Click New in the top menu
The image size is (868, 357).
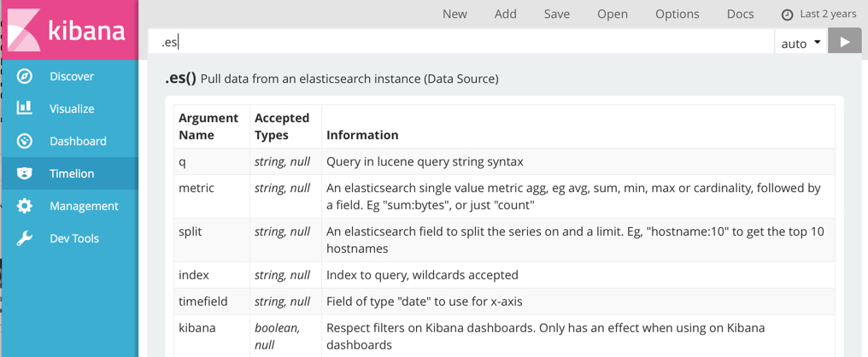click(x=455, y=14)
